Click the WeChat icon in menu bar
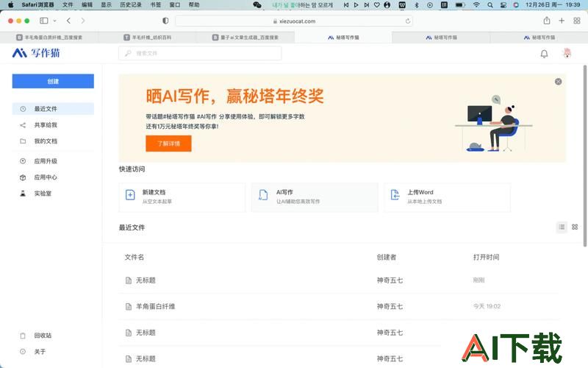This screenshot has height=368, width=588. click(x=257, y=5)
